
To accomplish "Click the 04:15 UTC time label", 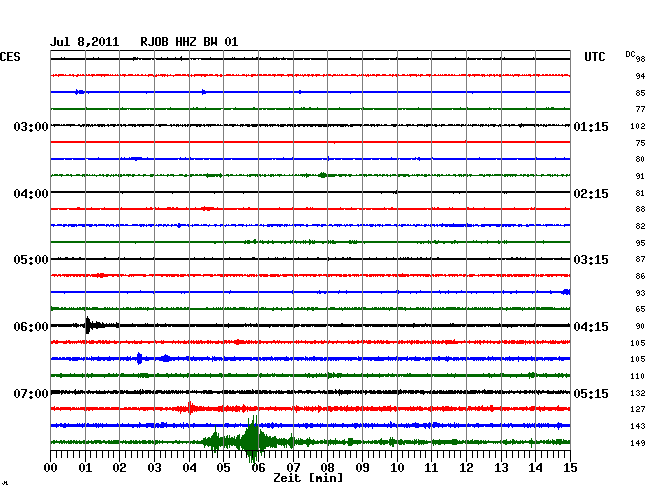I will pos(591,327).
